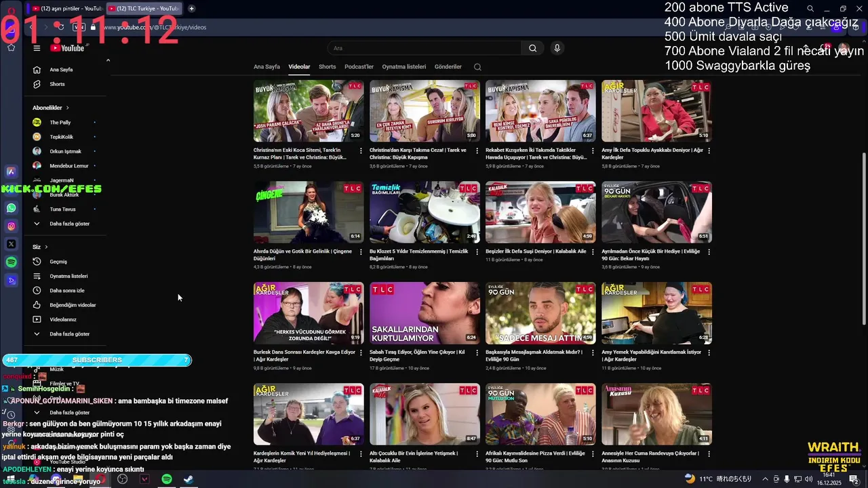Image resolution: width=868 pixels, height=488 pixels.
Task: Click the magnifier search button
Action: [532, 48]
